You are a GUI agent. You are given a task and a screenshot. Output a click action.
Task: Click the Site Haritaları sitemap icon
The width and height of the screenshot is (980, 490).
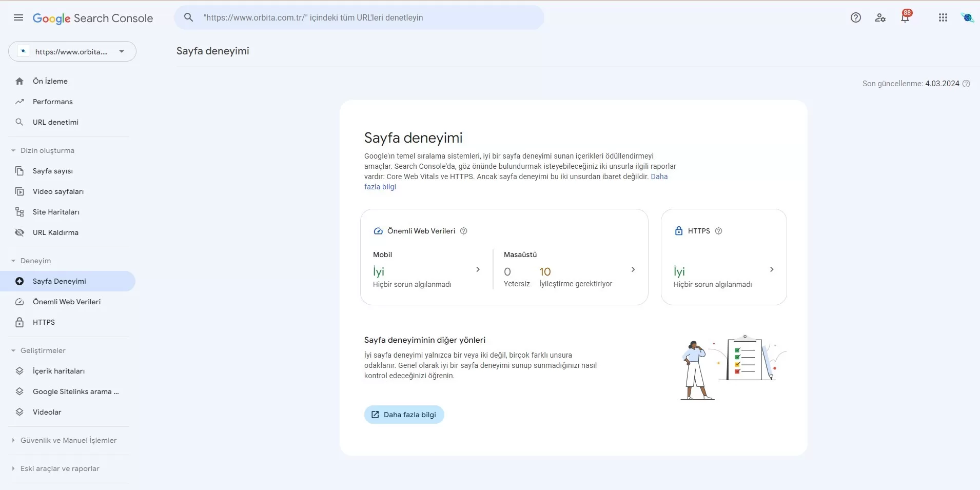(19, 212)
